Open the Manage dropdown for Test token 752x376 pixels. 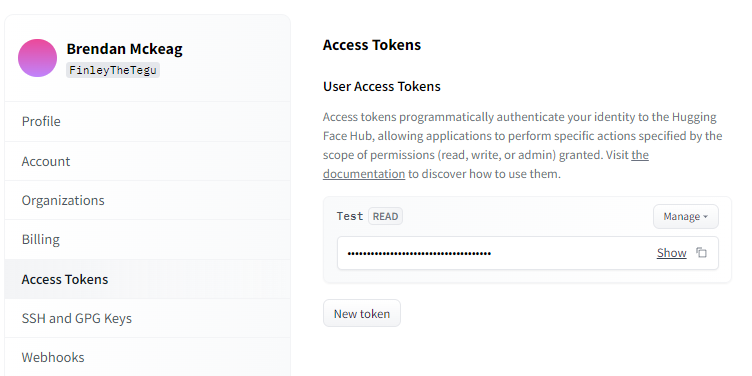(x=686, y=217)
